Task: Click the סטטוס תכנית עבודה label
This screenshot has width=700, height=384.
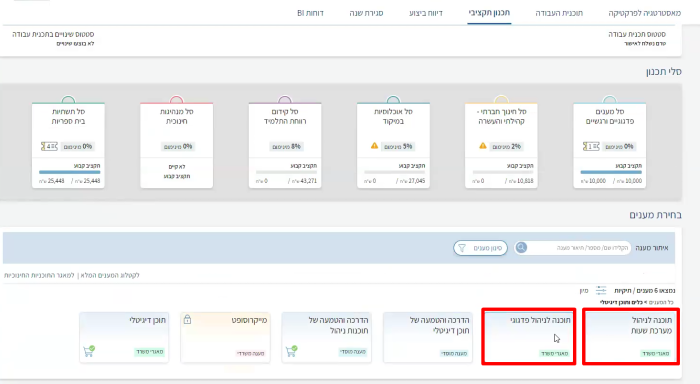Action: (x=637, y=34)
